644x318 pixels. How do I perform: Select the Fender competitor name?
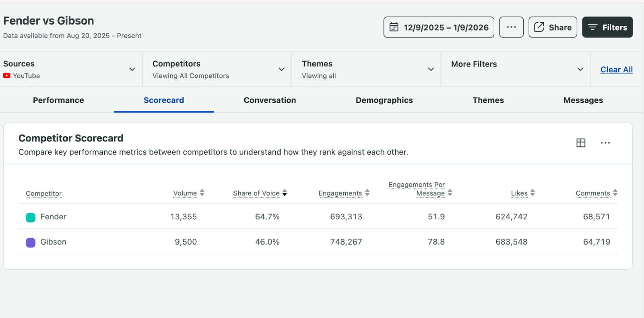(x=53, y=216)
